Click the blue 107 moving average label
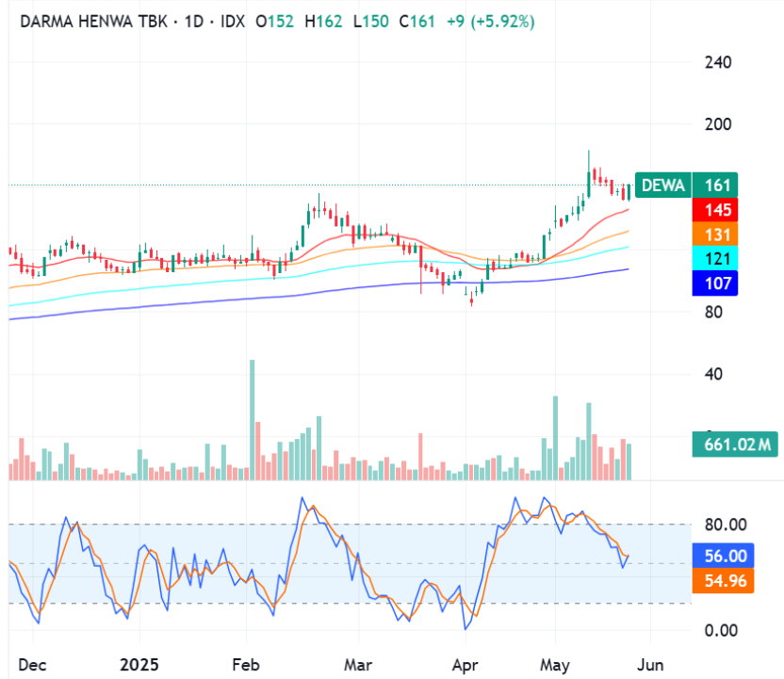 pos(715,283)
